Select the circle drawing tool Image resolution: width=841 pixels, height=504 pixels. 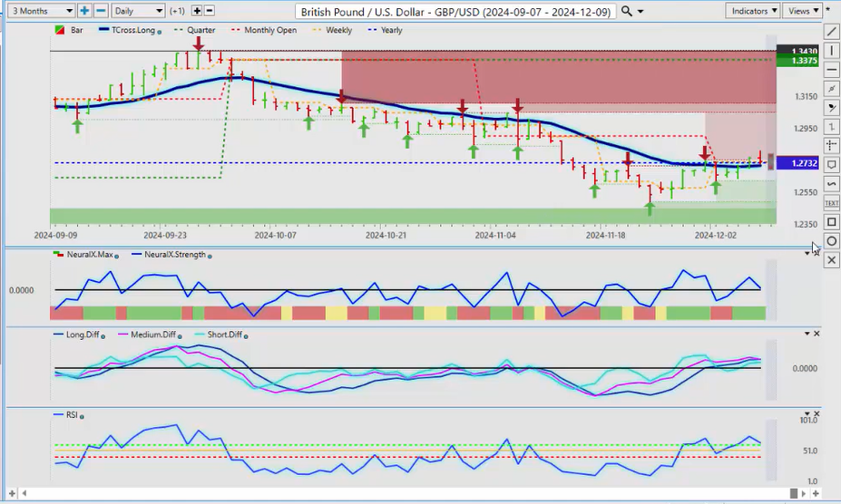tap(832, 241)
